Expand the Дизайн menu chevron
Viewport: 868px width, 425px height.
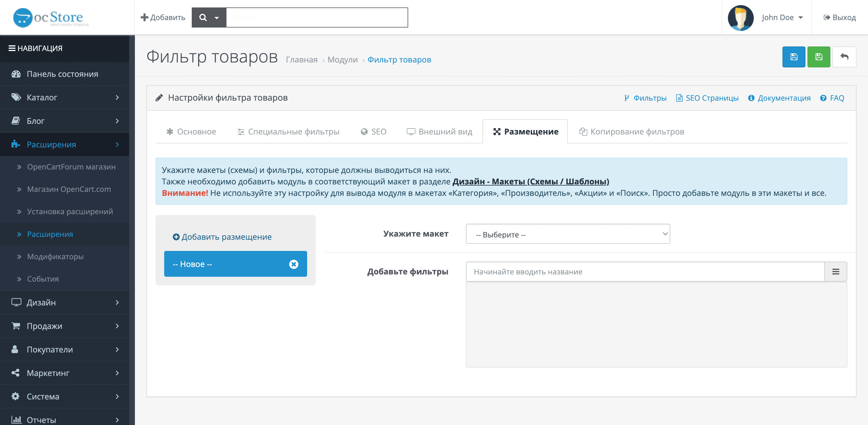tap(117, 303)
